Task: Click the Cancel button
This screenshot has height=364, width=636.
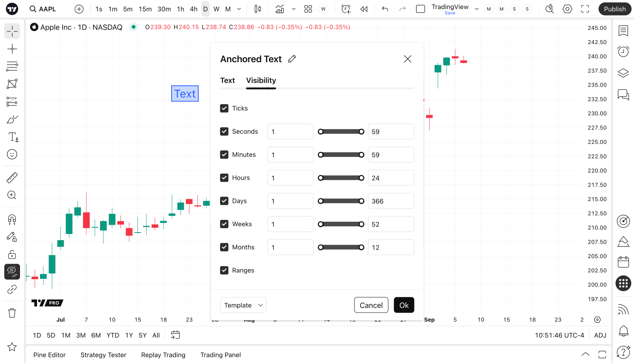Action: (x=371, y=305)
